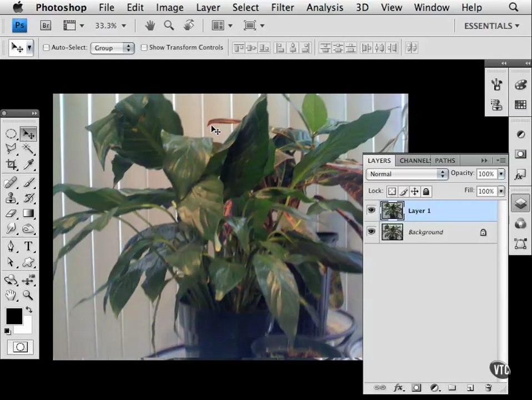Select the Crop tool
Viewport: 532px width, 400px height.
(11, 164)
